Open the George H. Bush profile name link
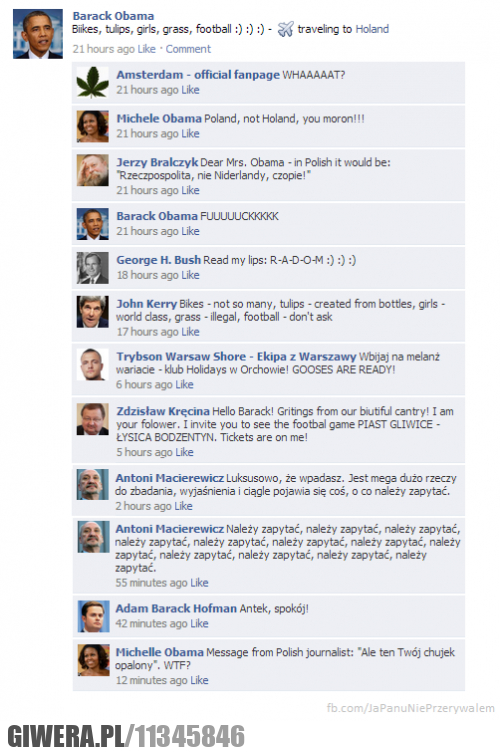This screenshot has width=500, height=752. pos(159,260)
